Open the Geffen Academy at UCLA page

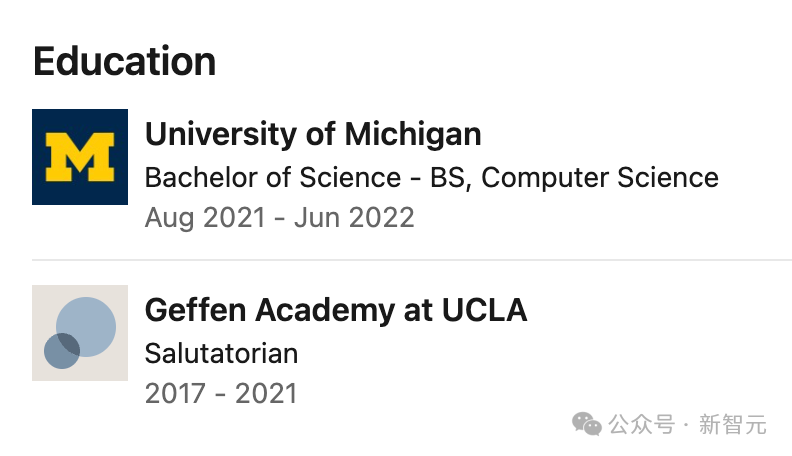335,310
